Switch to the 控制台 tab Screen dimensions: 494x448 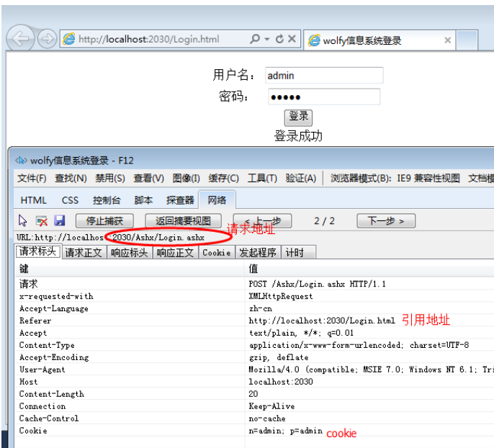[107, 200]
